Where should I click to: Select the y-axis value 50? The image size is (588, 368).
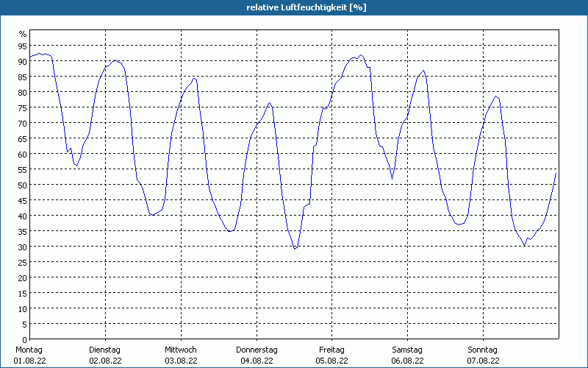[x=23, y=185]
